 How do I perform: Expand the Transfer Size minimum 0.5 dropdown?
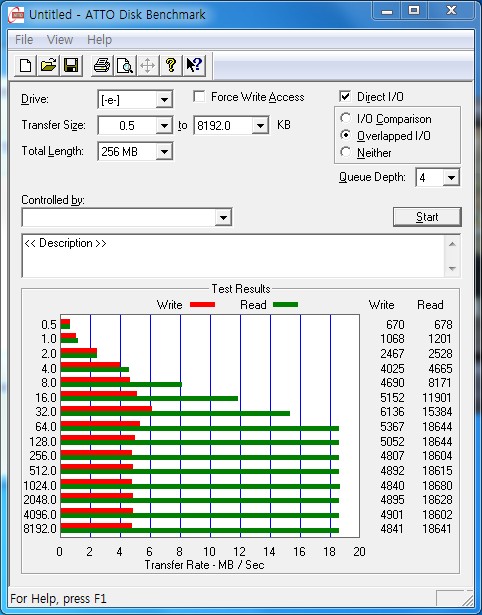coord(164,126)
